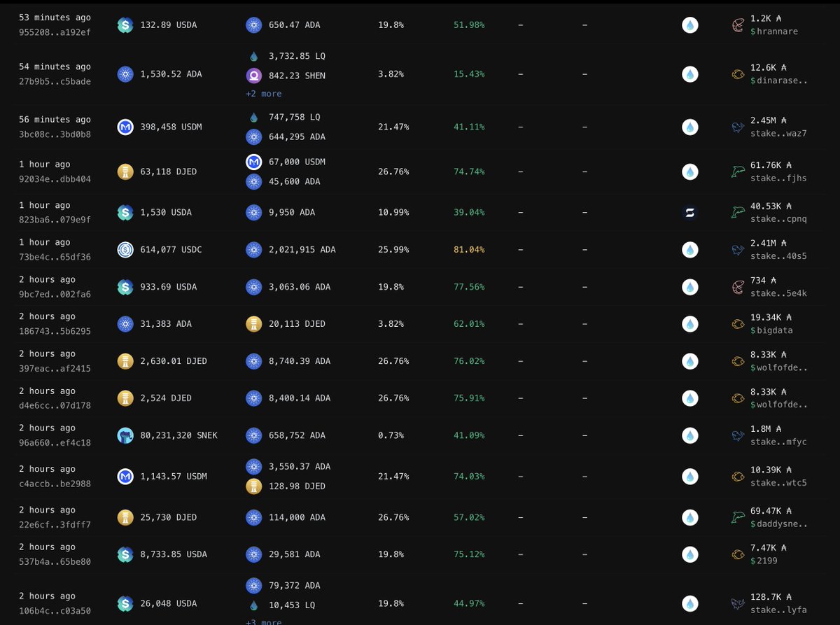Click the whale icon beside stake..mfyc
840x625 pixels.
(x=738, y=435)
